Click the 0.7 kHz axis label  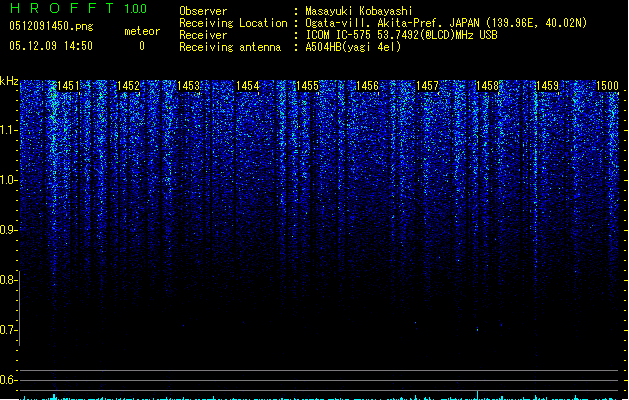click(8, 330)
